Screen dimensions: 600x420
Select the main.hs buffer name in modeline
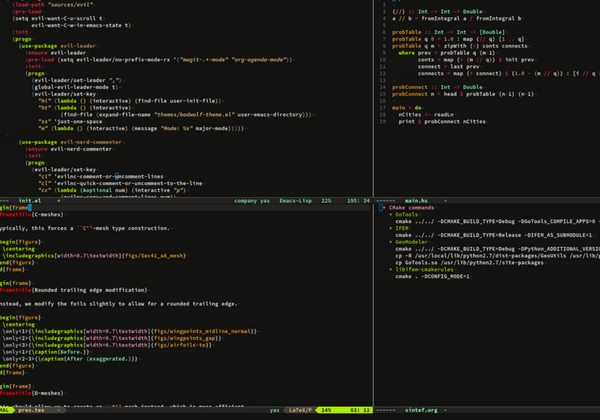pos(416,200)
